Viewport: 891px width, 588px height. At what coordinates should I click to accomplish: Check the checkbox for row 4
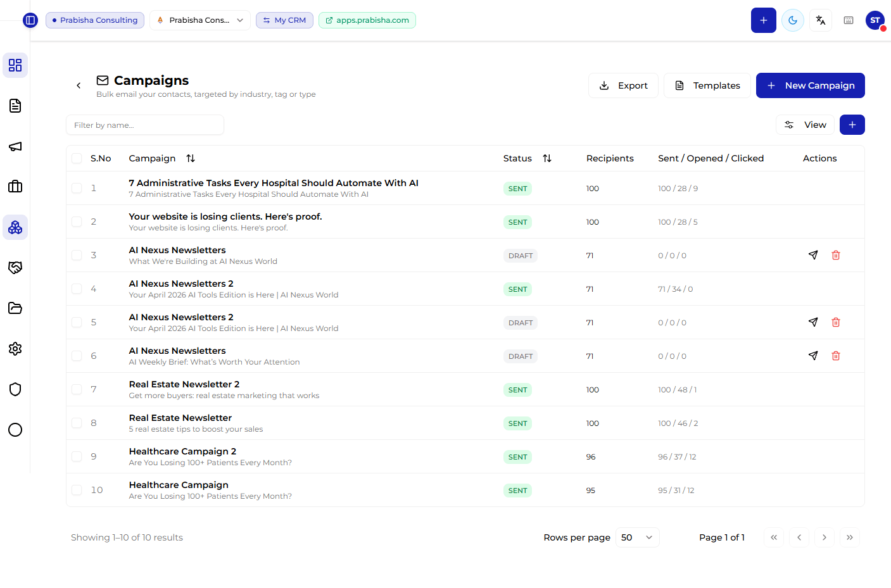[x=77, y=289]
